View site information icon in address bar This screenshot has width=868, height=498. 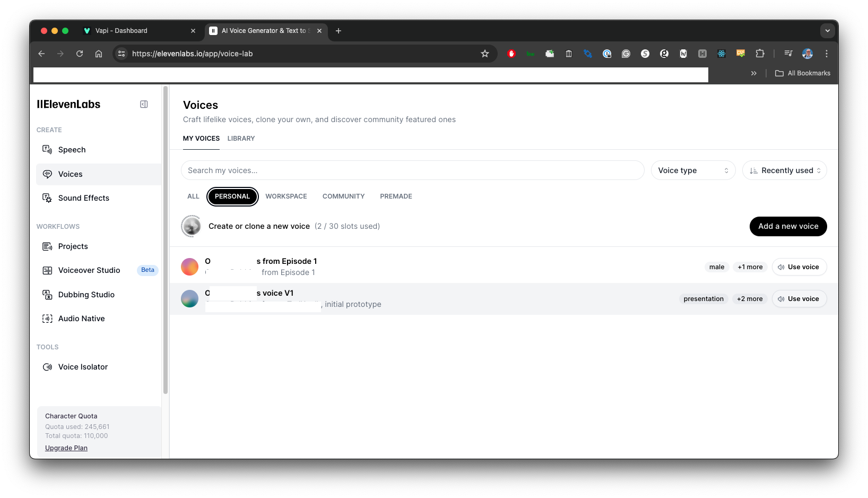[121, 54]
